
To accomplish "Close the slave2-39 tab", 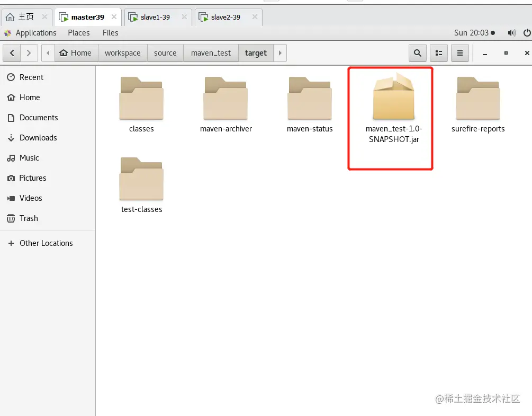I will click(x=255, y=16).
